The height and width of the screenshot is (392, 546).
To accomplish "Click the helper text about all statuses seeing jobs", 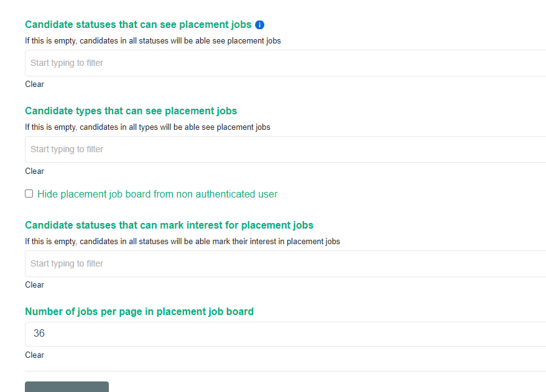I will click(x=153, y=41).
